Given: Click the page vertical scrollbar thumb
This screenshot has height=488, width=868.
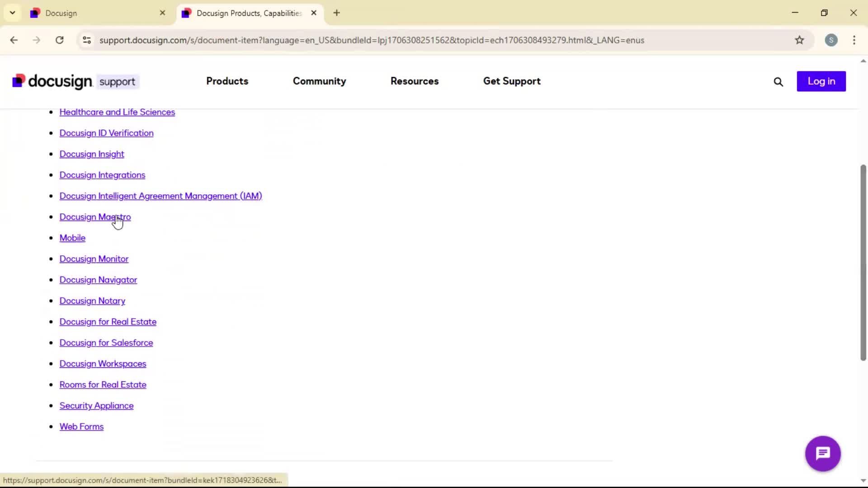Looking at the screenshot, I should coord(863,263).
